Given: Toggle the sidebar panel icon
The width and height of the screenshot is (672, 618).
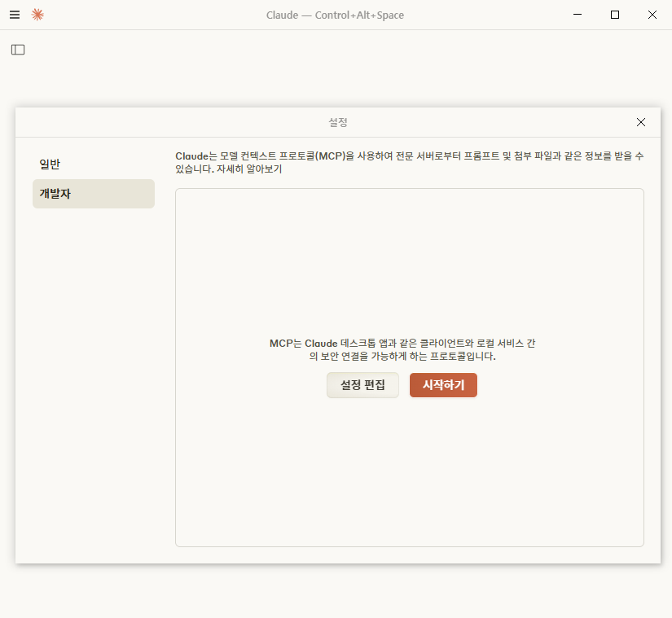Looking at the screenshot, I should point(18,50).
